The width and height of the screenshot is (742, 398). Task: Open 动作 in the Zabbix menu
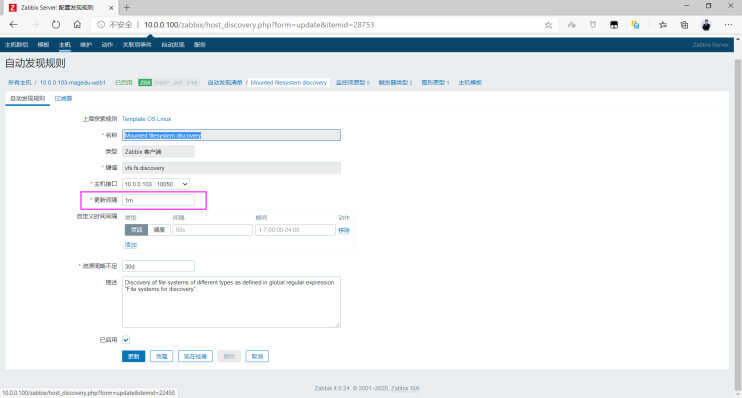[x=107, y=44]
